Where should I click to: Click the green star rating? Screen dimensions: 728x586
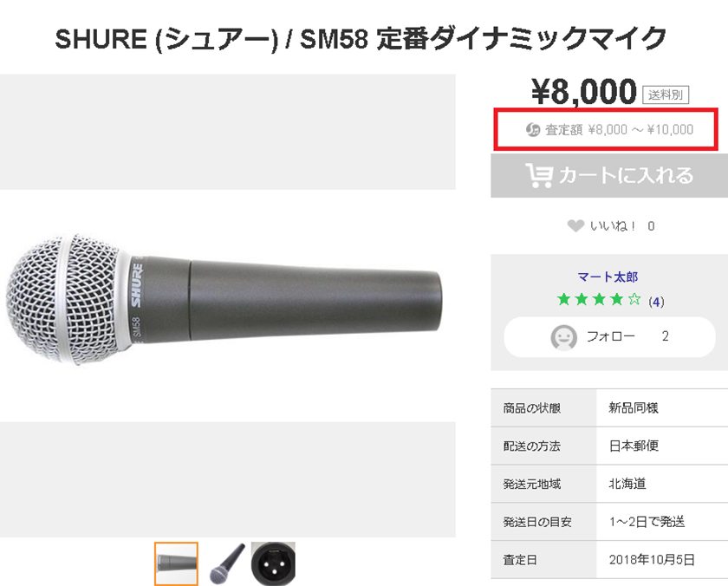(x=598, y=301)
